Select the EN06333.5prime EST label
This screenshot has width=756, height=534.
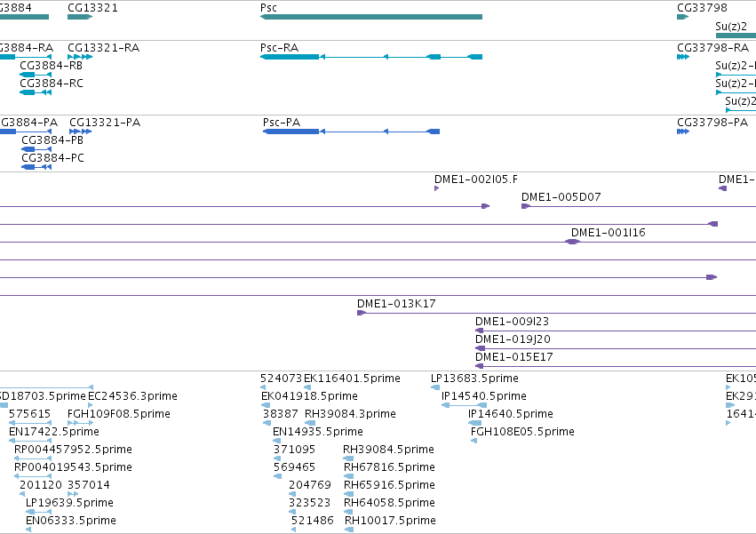pyautogui.click(x=71, y=521)
